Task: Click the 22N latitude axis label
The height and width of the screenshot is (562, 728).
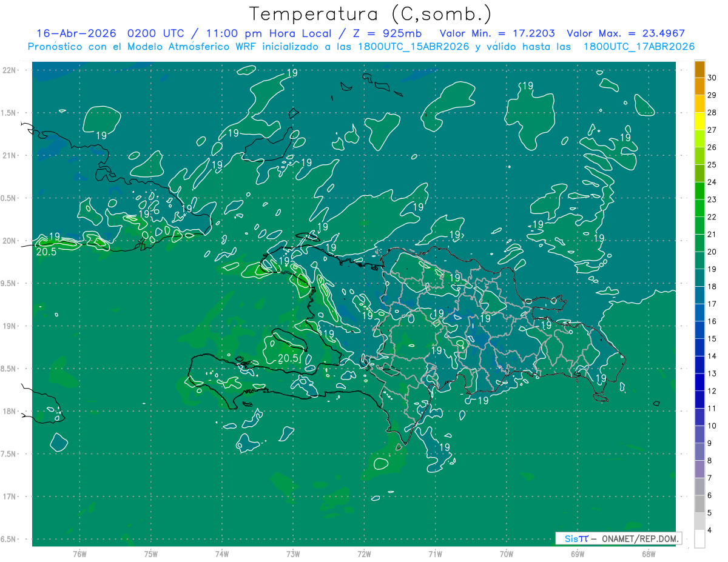Action: click(10, 70)
